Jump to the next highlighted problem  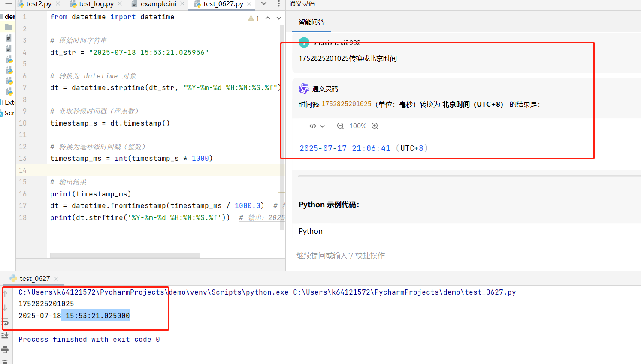[279, 18]
